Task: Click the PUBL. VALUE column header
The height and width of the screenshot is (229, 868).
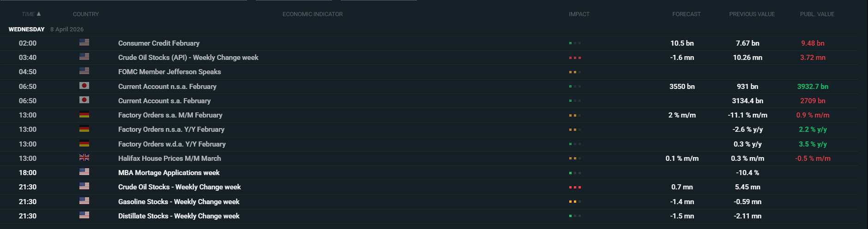Action: click(x=817, y=14)
